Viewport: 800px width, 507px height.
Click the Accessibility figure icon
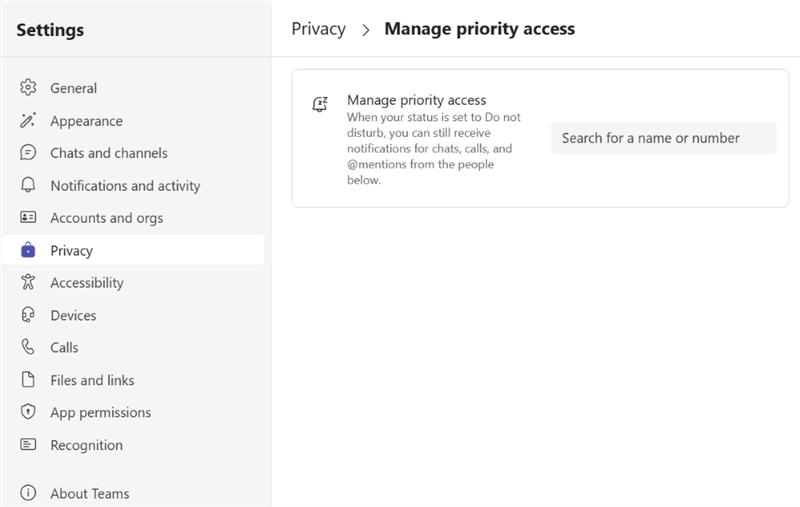28,283
